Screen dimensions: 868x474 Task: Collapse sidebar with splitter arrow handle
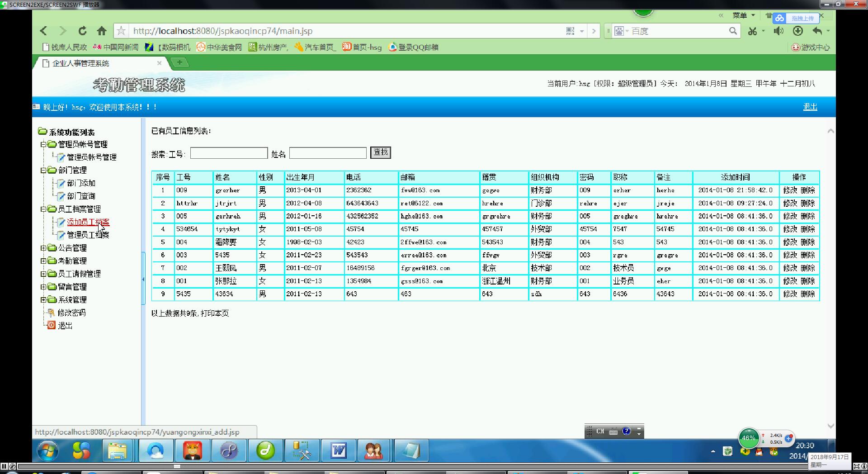click(x=143, y=280)
